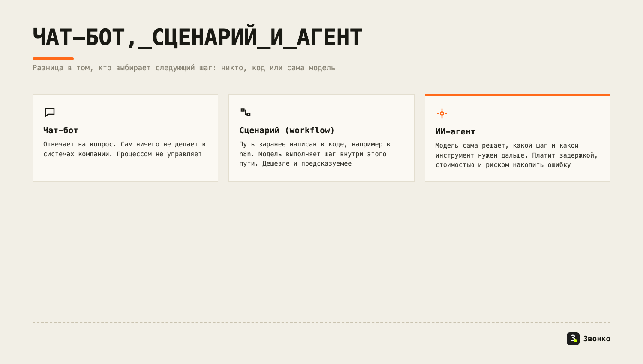Click the orange top border of ИИ-агент card
Viewport: 643px width, 364px height.
[517, 95]
